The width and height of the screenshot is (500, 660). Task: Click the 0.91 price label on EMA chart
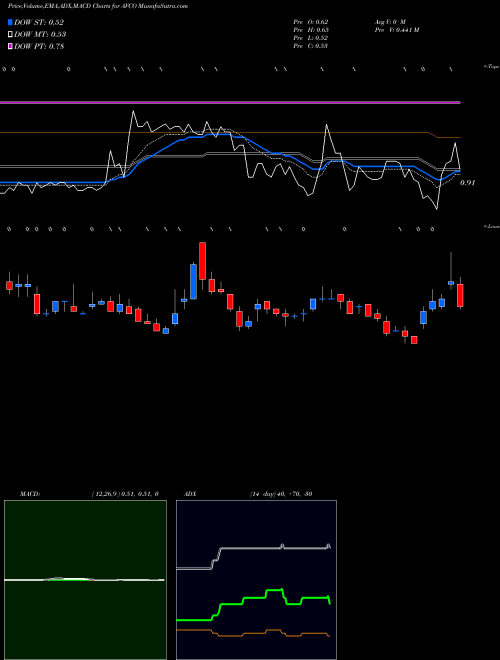467,183
